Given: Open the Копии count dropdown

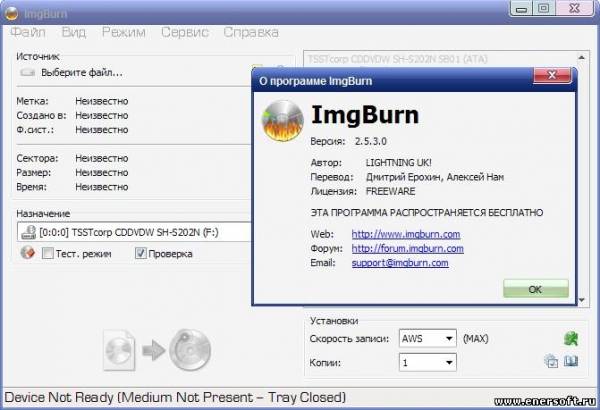Looking at the screenshot, I should [427, 362].
